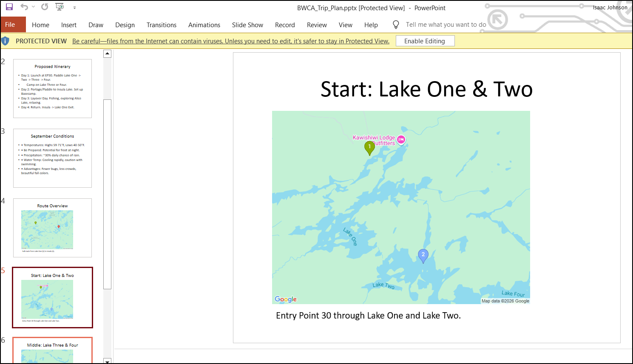Click the Protected View warning message link
This screenshot has height=364, width=633.
click(x=230, y=41)
